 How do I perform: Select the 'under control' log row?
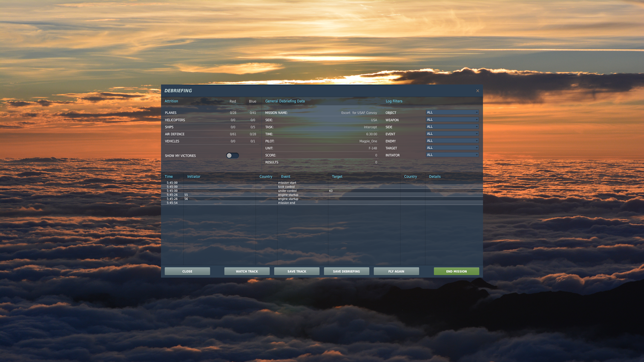322,191
